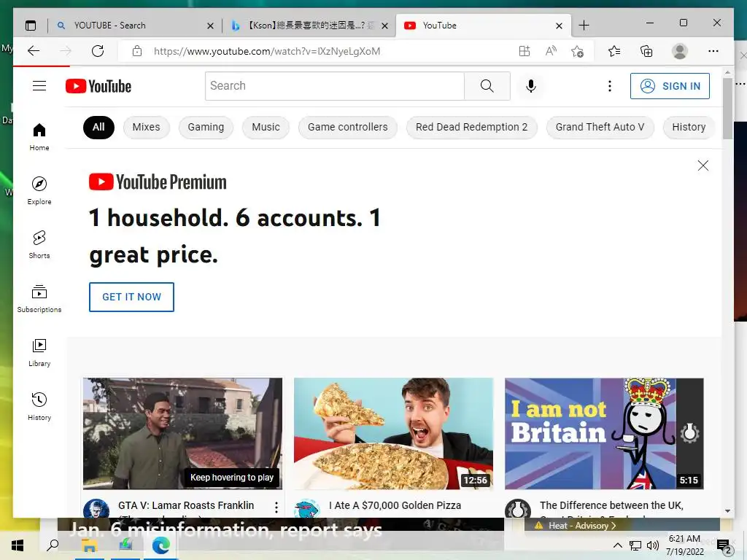
Task: Open YouTube settings three-dot menu
Action: pyautogui.click(x=609, y=86)
